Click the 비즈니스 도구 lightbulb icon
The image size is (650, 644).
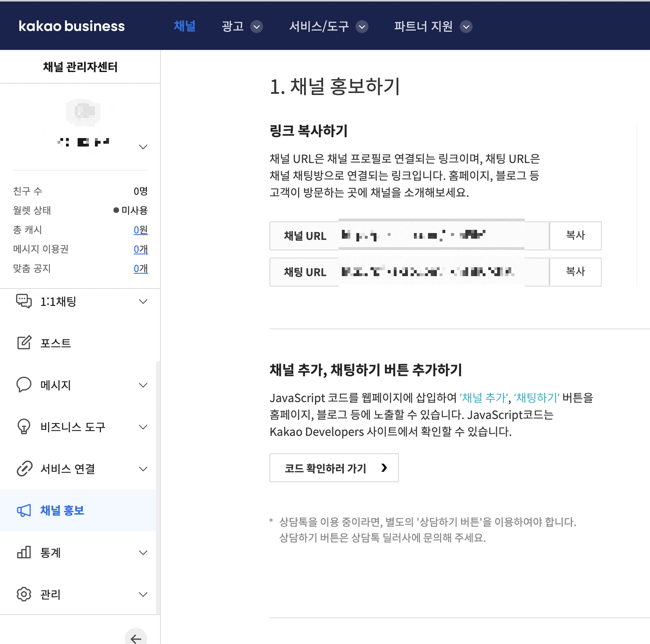[x=24, y=427]
